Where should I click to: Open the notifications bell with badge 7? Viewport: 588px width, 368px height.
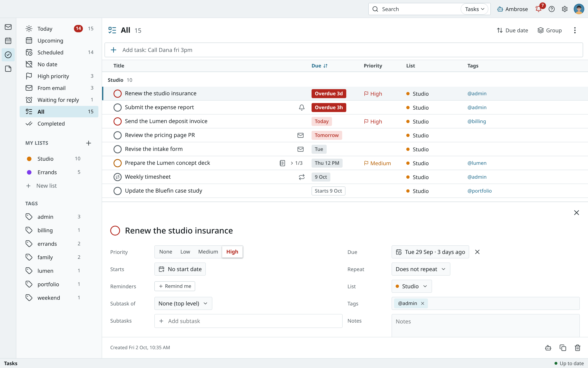point(538,9)
